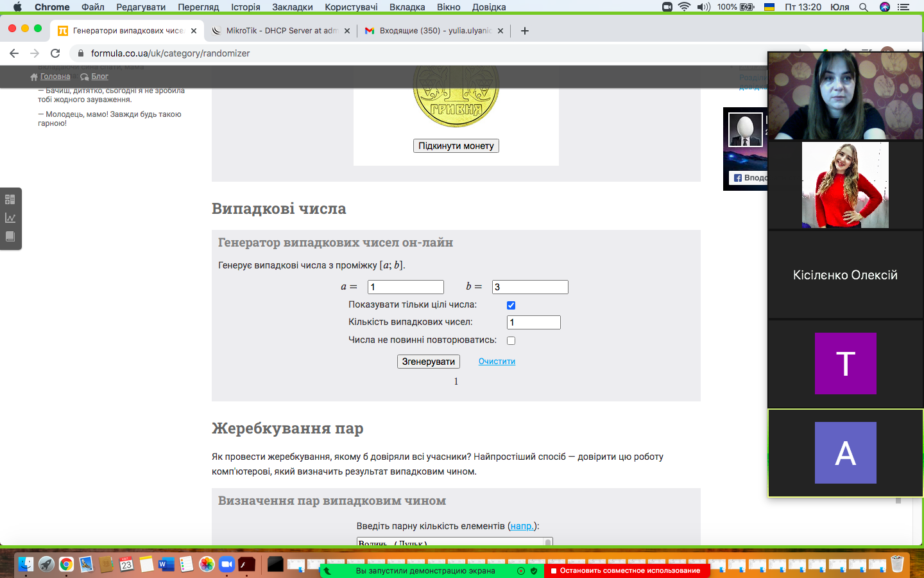
Task: Click the calculator icon in left sidebar
Action: (x=10, y=200)
